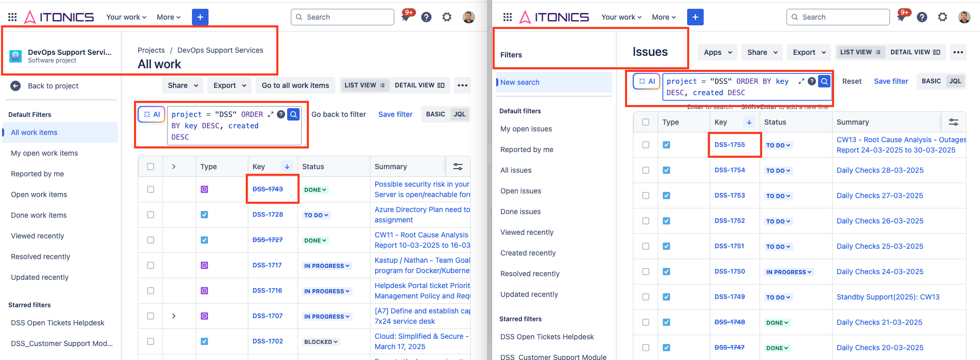Click Save filter link in left window
Viewport: 980px width, 360px height.
tap(395, 114)
